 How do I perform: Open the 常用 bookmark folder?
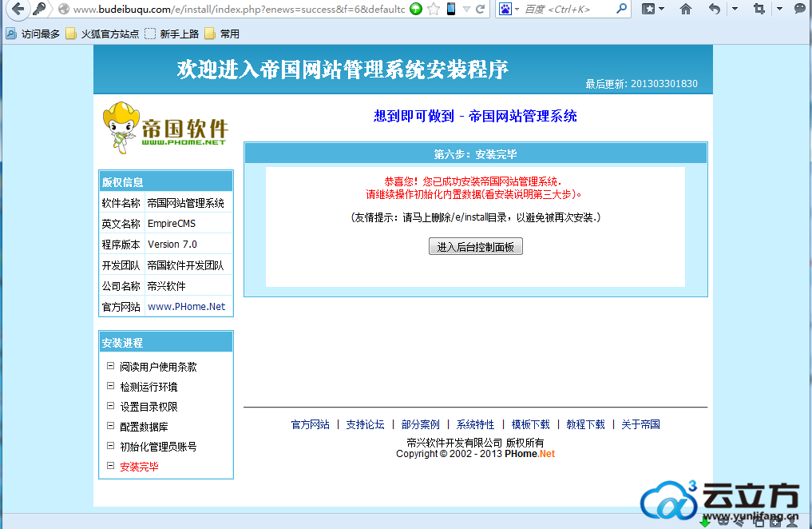pyautogui.click(x=222, y=34)
